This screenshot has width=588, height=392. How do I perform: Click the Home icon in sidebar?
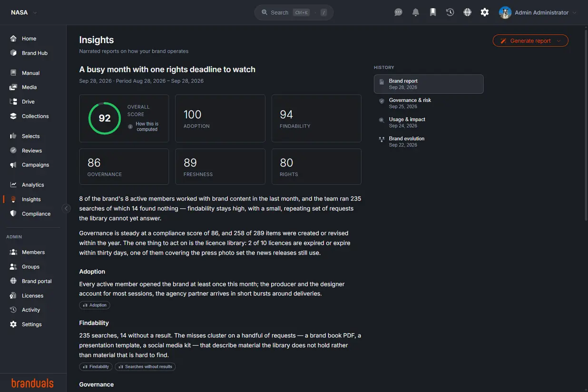(13, 39)
